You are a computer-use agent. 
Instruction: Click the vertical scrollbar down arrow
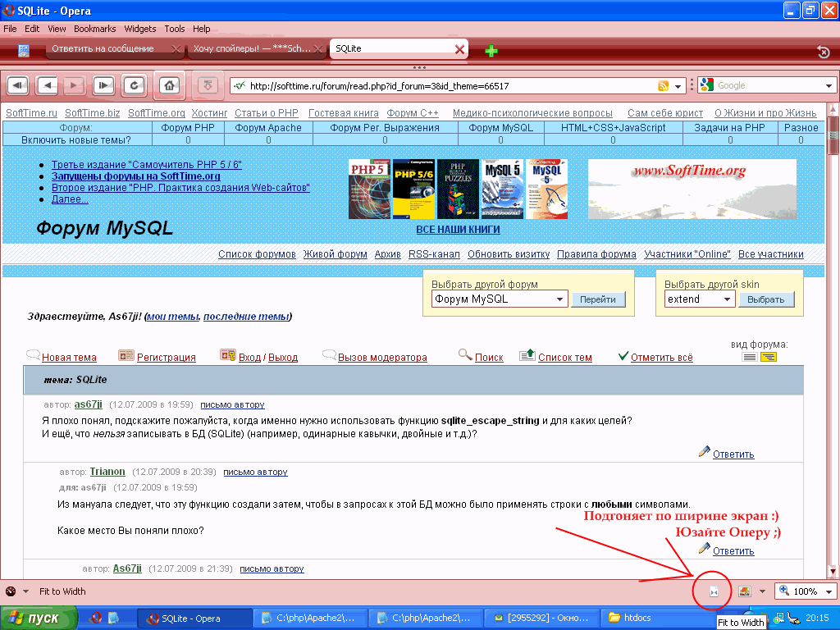tap(833, 572)
